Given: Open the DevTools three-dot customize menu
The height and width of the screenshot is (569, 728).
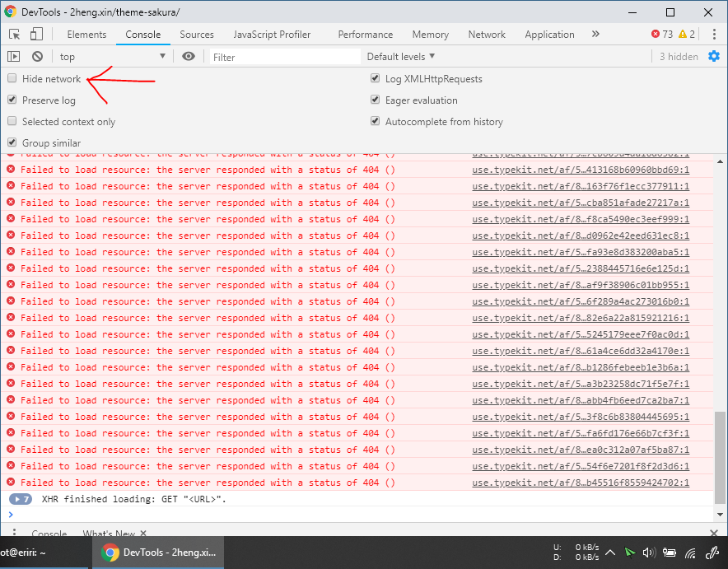Looking at the screenshot, I should (714, 35).
